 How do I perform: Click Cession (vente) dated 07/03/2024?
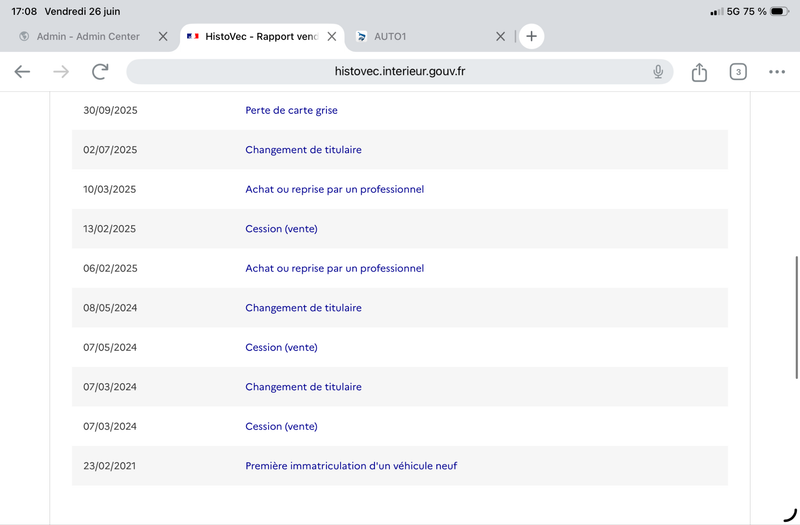click(x=281, y=427)
